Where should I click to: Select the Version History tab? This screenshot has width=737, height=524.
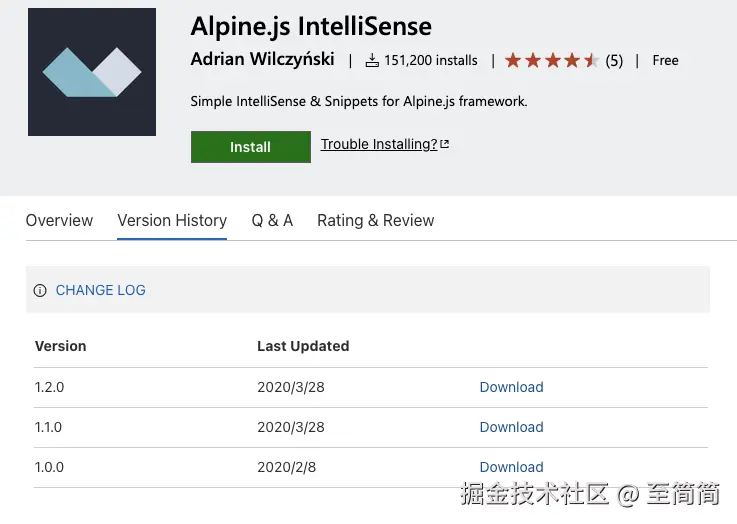point(172,220)
